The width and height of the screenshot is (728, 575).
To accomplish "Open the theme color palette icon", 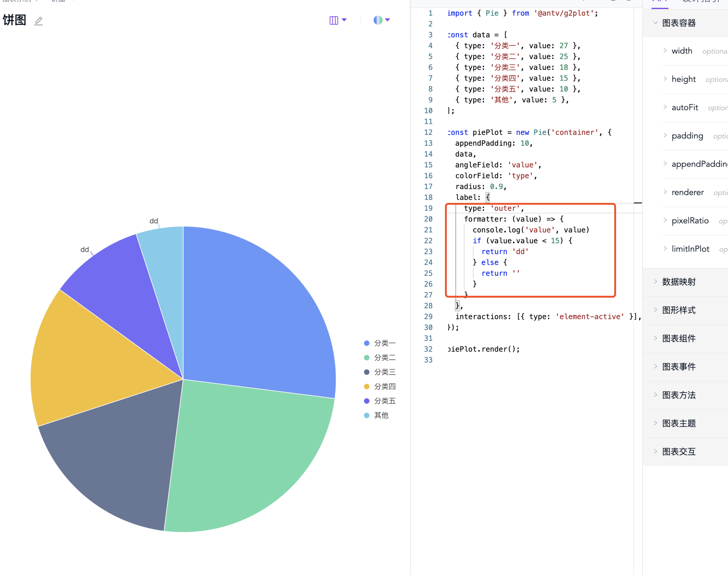I will (378, 20).
